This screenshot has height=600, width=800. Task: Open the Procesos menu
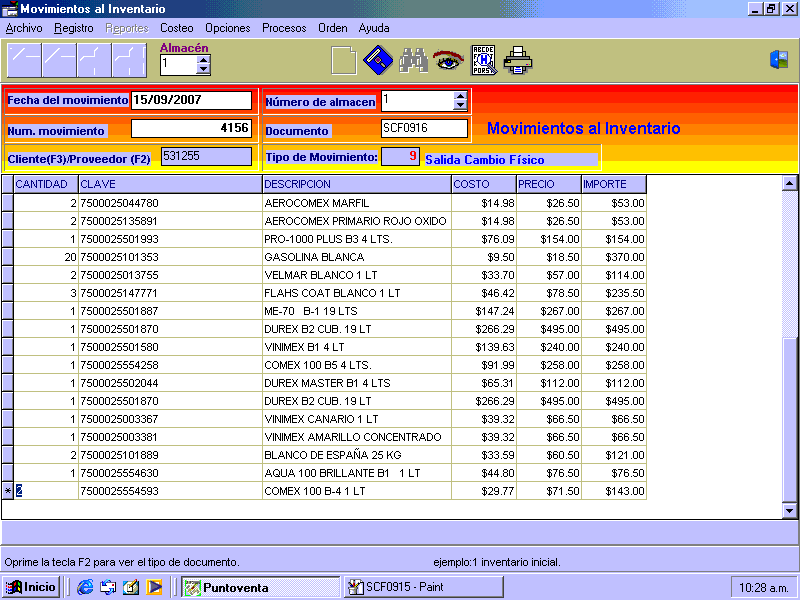(284, 28)
